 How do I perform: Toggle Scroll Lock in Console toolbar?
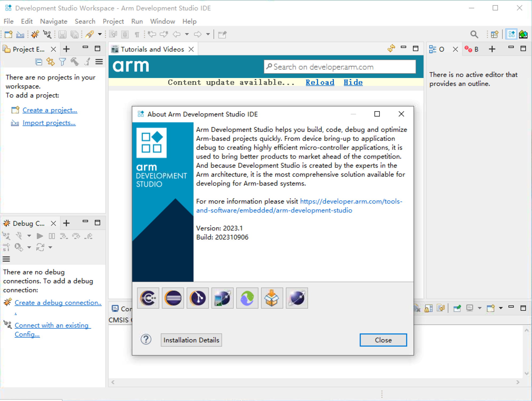coord(428,308)
